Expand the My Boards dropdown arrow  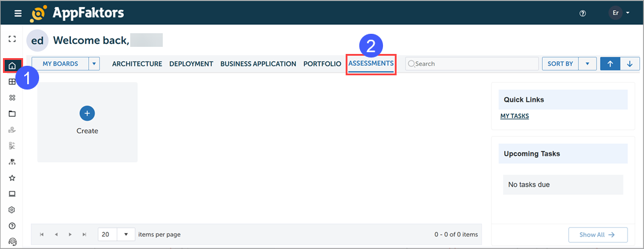pyautogui.click(x=94, y=64)
